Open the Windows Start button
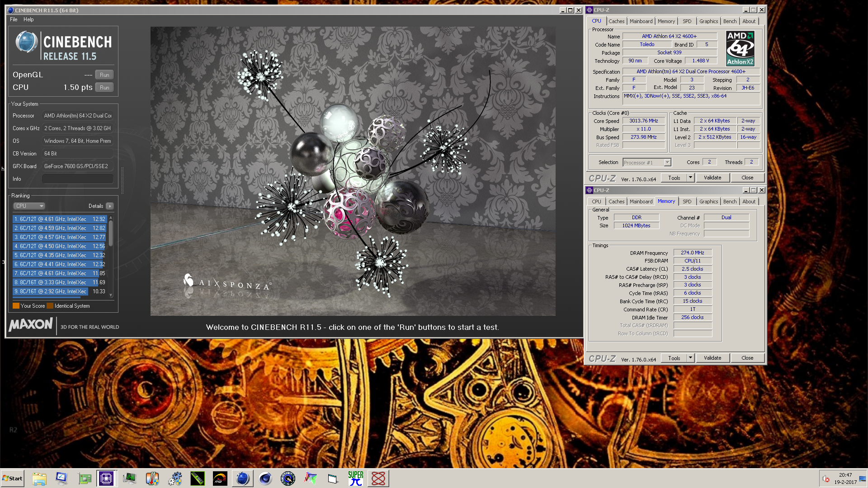 point(12,479)
